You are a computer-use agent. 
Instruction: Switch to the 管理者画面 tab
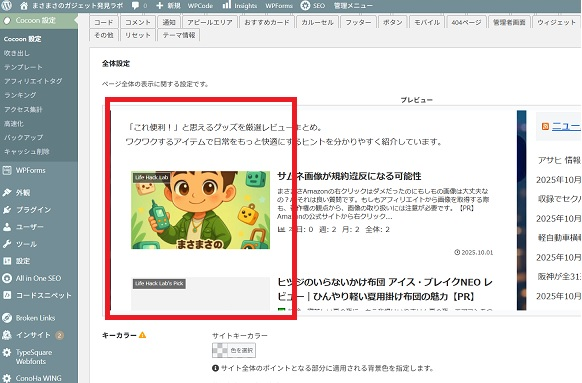pos(509,22)
